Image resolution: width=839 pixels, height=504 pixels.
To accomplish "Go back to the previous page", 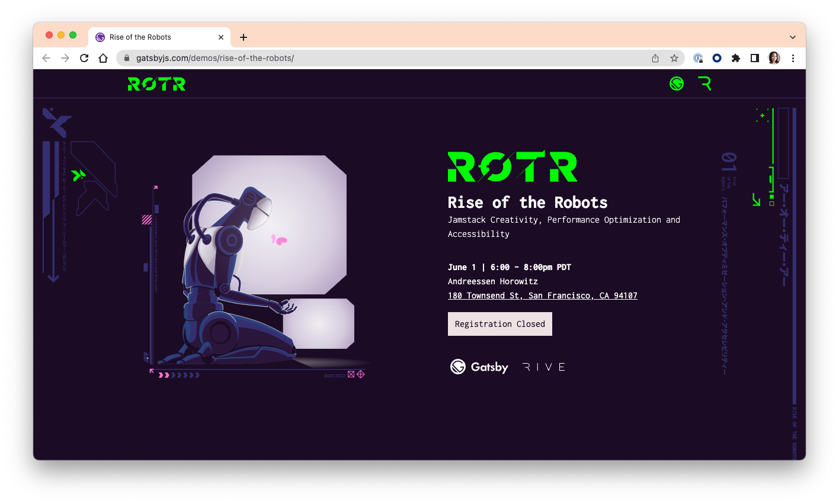I will 46,58.
